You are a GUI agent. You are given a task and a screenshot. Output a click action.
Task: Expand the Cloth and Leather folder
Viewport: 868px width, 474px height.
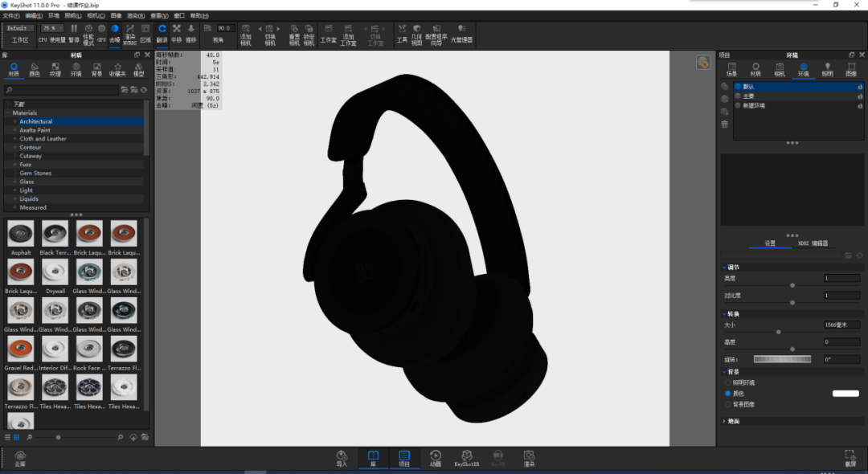click(x=15, y=139)
